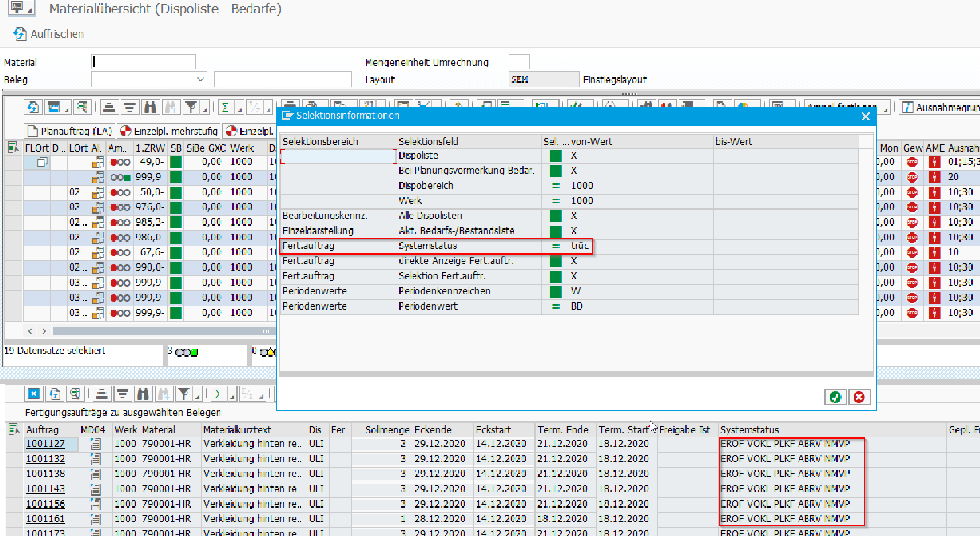The image size is (980, 536).
Task: Click the binoculars search icon in the upper toolbar
Action: click(x=150, y=107)
